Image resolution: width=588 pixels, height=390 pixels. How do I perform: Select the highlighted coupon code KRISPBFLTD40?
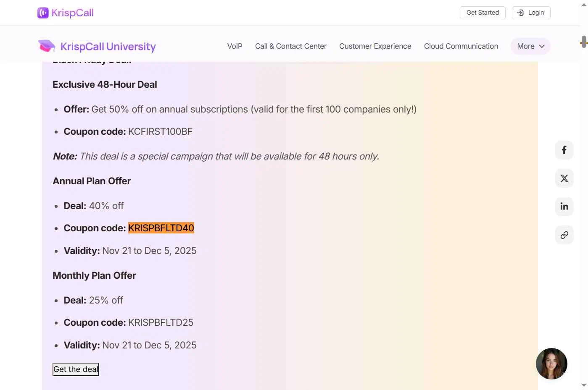click(161, 228)
